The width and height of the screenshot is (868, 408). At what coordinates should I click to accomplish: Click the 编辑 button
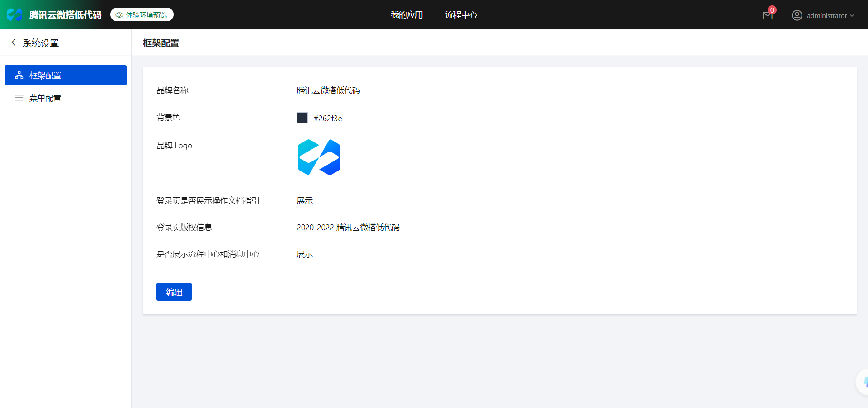(174, 292)
